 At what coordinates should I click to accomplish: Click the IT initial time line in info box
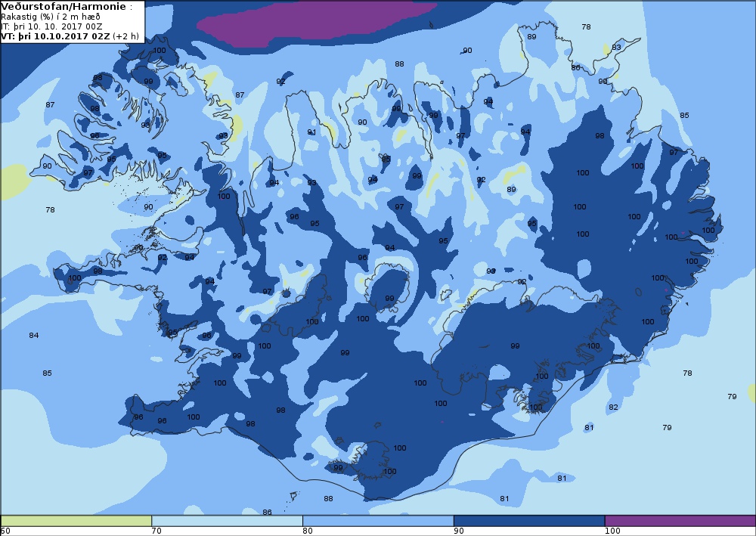51,26
